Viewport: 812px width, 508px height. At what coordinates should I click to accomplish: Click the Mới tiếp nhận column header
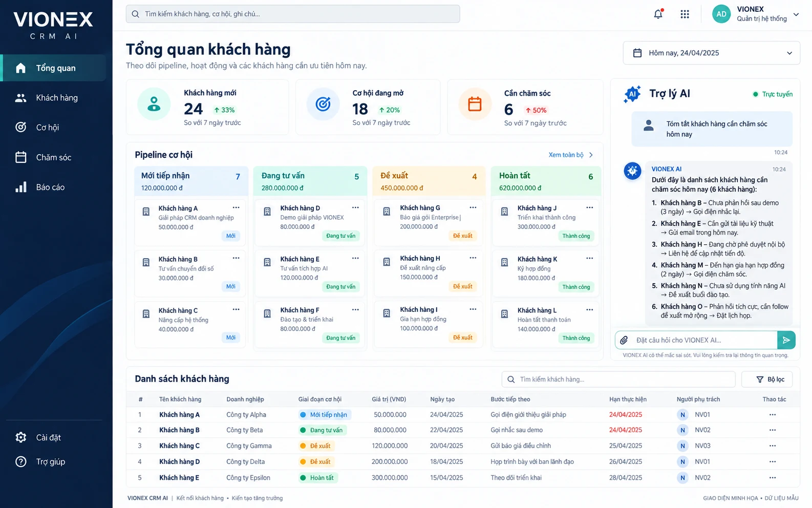(x=191, y=181)
